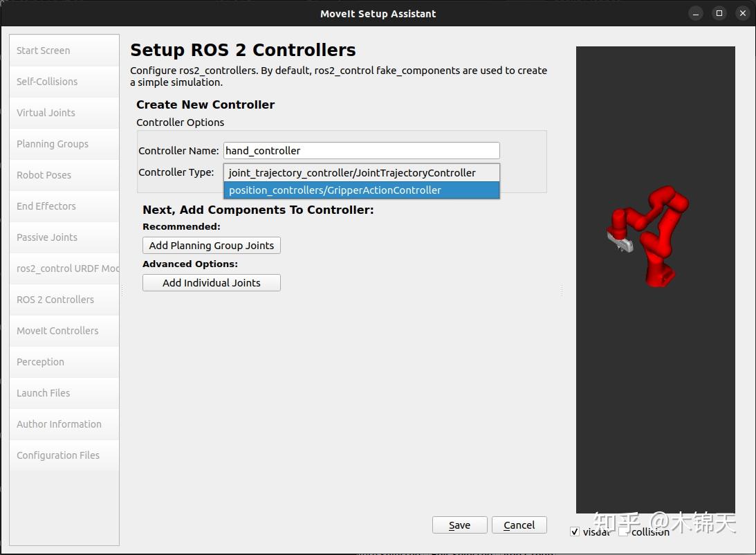Image resolution: width=756 pixels, height=555 pixels.
Task: Go to the MoveIt Controllers page
Action: click(57, 330)
